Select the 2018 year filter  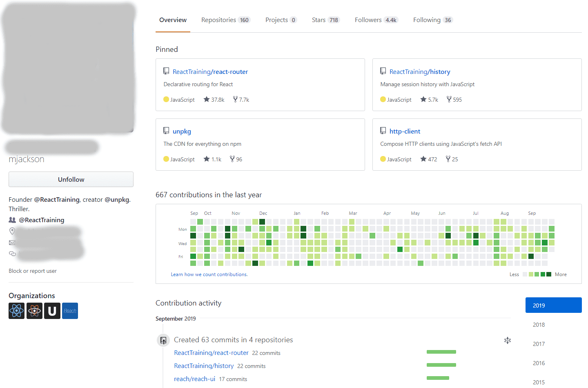539,325
